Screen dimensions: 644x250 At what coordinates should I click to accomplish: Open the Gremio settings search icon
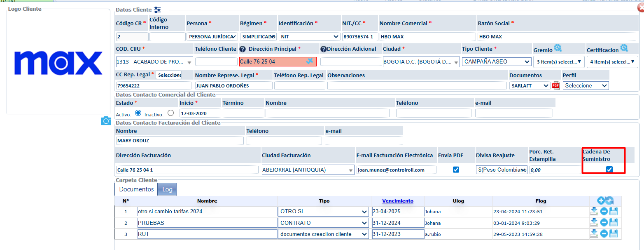pos(558,49)
